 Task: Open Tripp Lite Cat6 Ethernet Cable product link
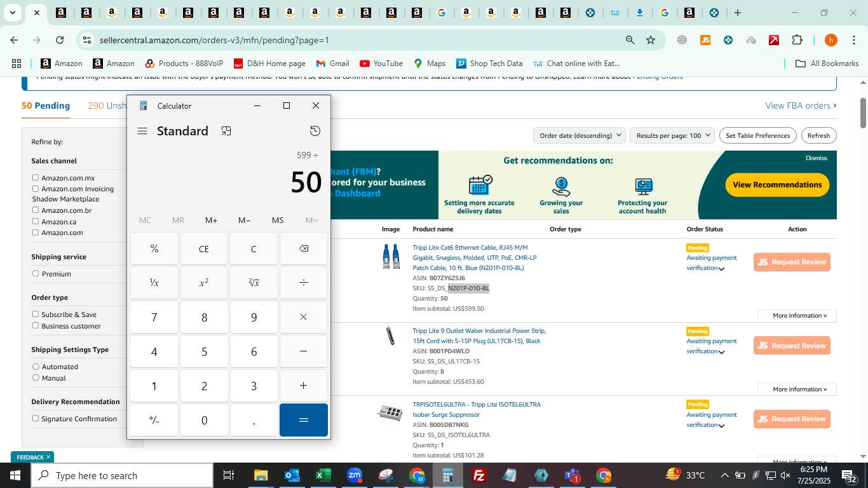(475, 257)
